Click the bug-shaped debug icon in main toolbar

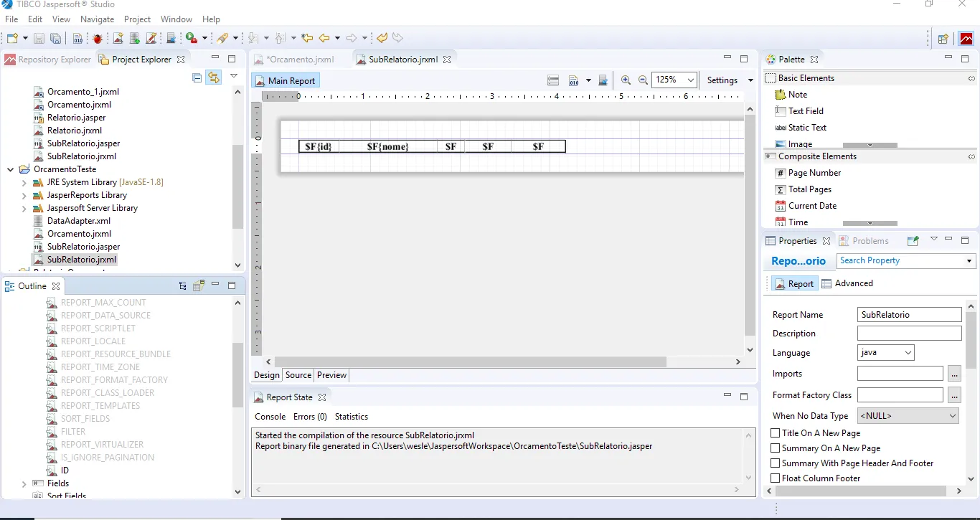click(x=98, y=38)
